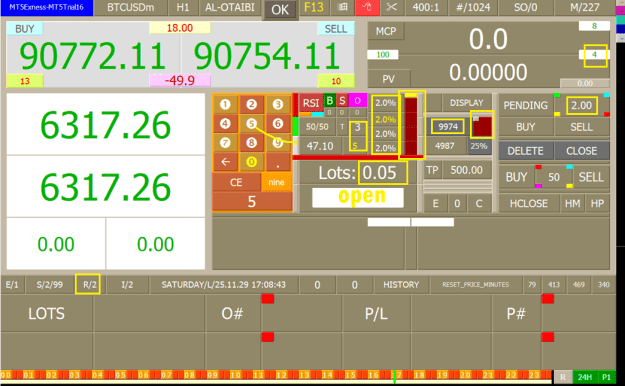Click the SO/0 item in top bar
The height and width of the screenshot is (386, 625).
point(525,7)
